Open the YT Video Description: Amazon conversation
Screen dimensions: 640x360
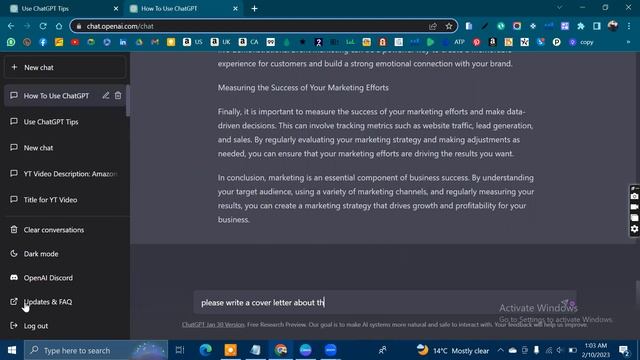click(65, 173)
